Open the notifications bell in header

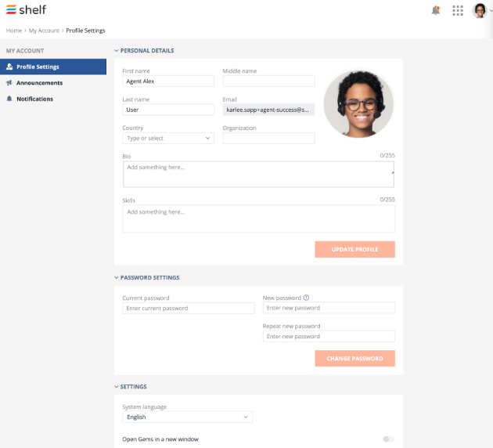click(435, 10)
